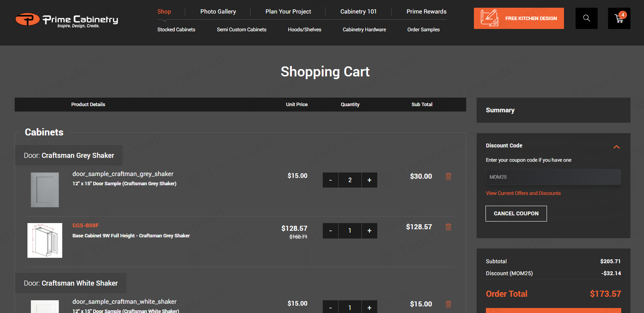Click the Unit Price column header
Viewport: 644px width, 313px height.
point(297,105)
